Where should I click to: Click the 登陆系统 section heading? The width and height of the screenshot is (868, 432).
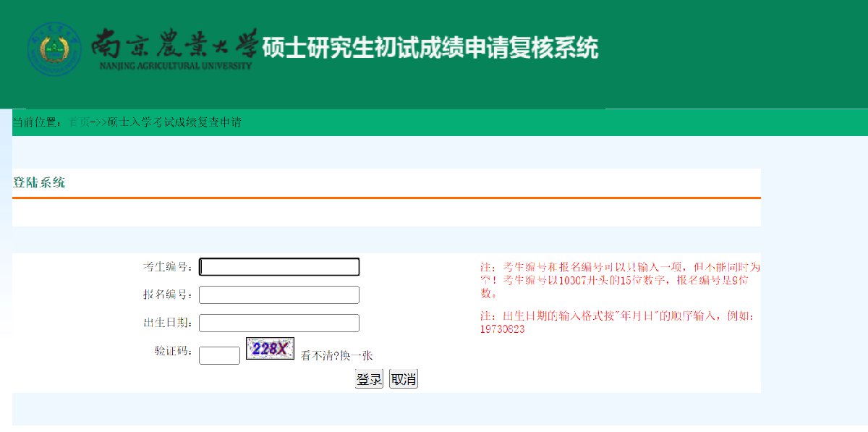click(39, 182)
